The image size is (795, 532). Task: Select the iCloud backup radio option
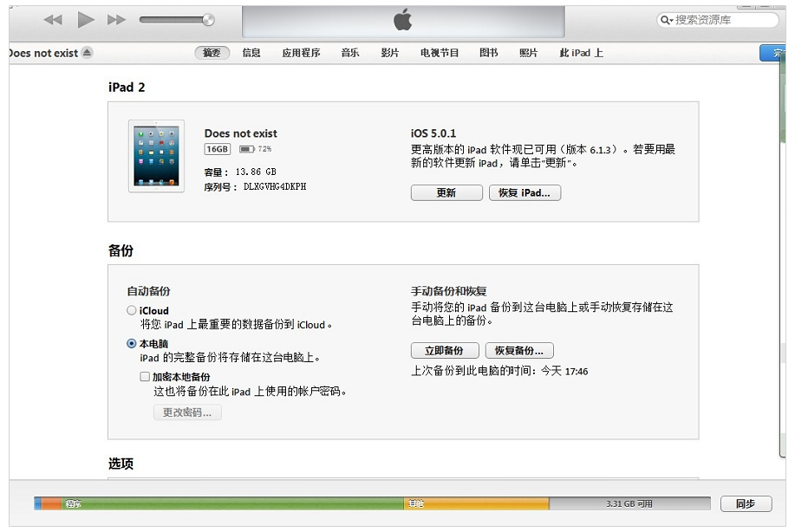click(x=131, y=310)
